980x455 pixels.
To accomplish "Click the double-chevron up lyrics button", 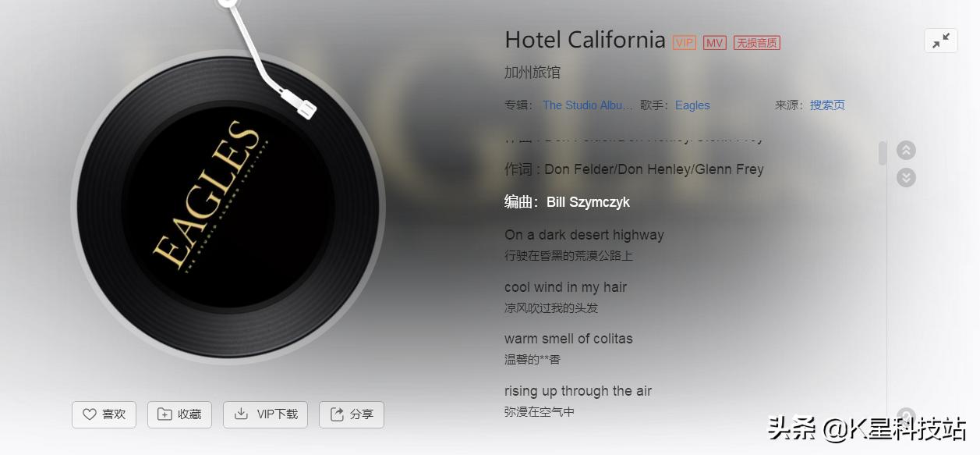I will coord(906,150).
